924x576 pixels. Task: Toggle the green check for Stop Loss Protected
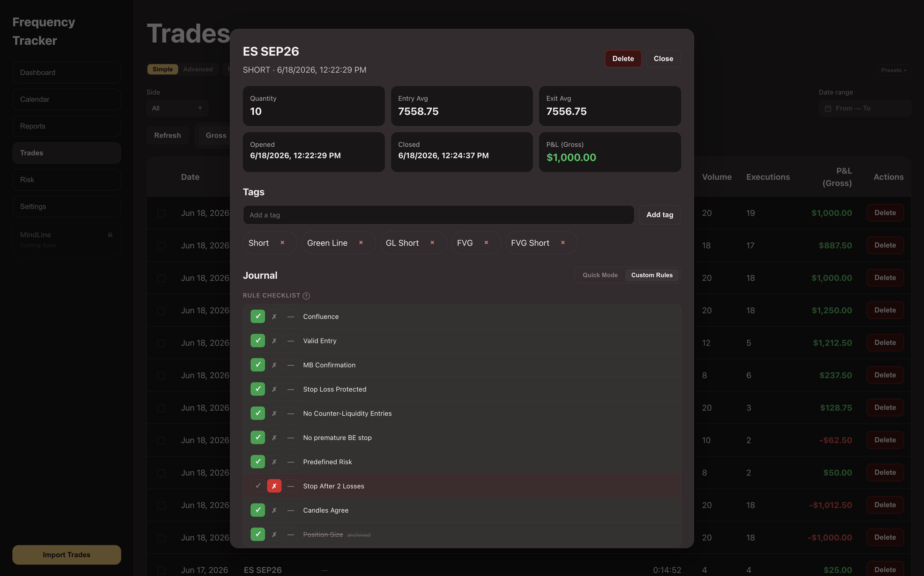click(x=258, y=389)
